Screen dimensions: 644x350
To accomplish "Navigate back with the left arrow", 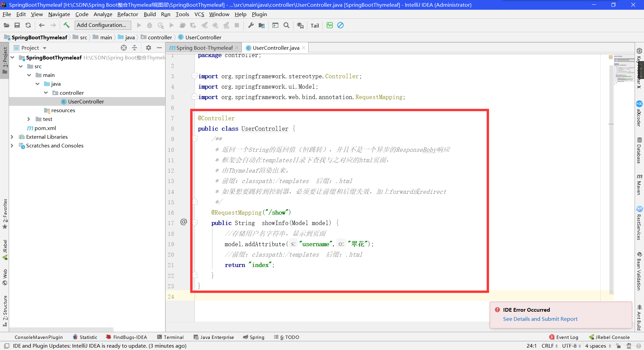I will coord(42,25).
